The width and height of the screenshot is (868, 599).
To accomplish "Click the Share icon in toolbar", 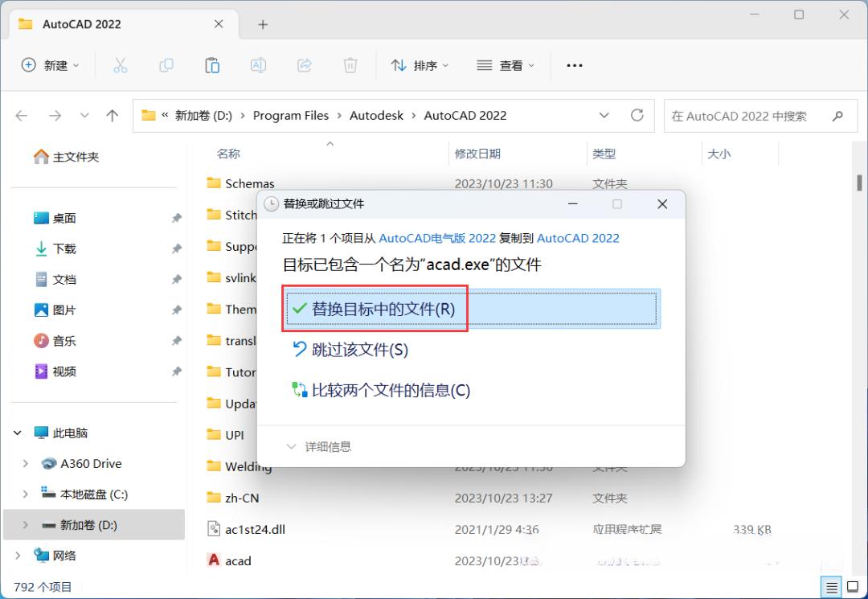I will pyautogui.click(x=304, y=65).
